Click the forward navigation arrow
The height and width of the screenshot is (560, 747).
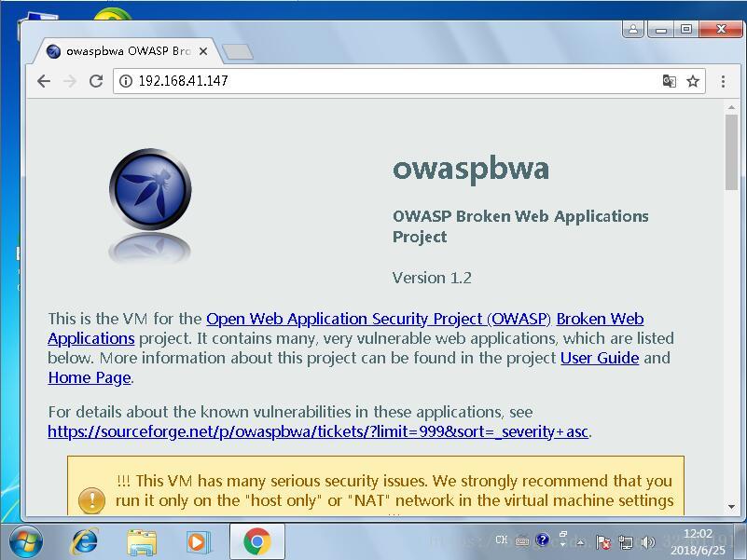tap(70, 81)
